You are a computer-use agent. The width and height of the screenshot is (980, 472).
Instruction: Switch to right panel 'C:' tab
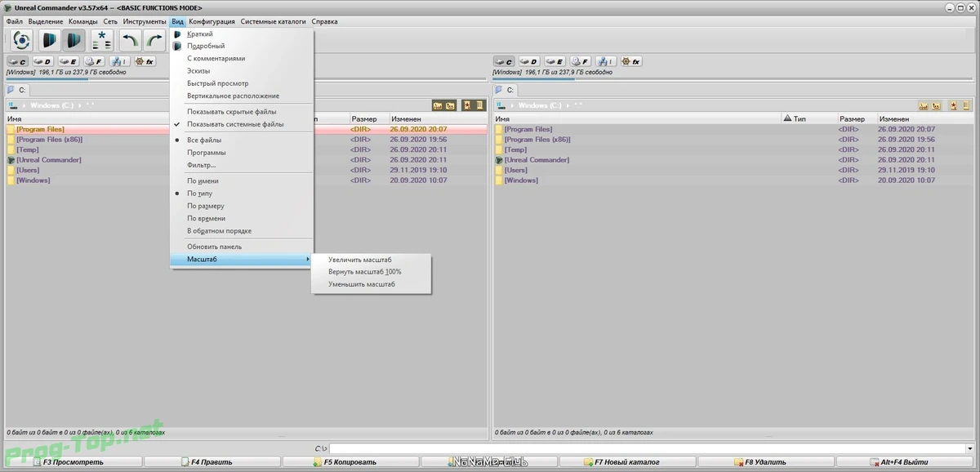click(506, 90)
